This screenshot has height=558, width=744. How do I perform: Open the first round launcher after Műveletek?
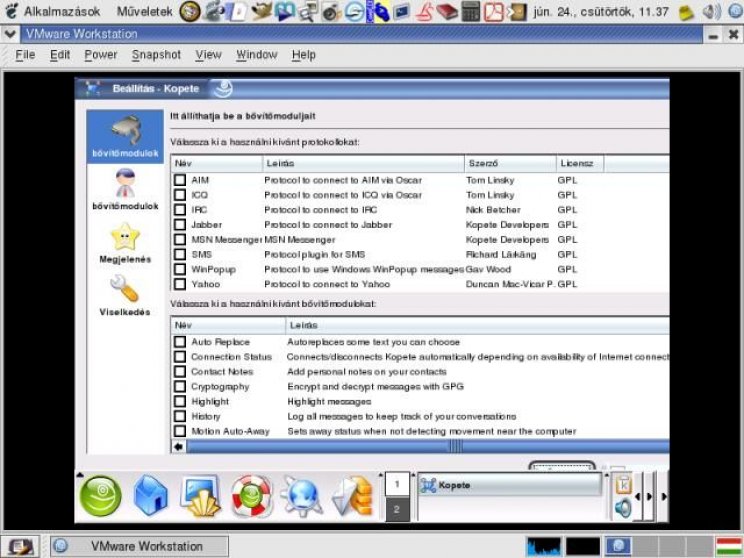point(190,11)
